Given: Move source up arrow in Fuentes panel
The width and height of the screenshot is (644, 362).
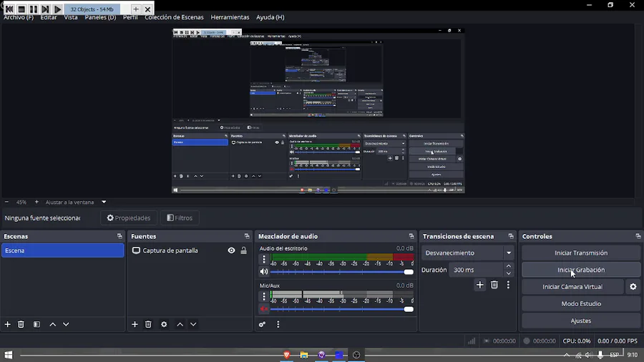Looking at the screenshot, I should click(x=180, y=324).
